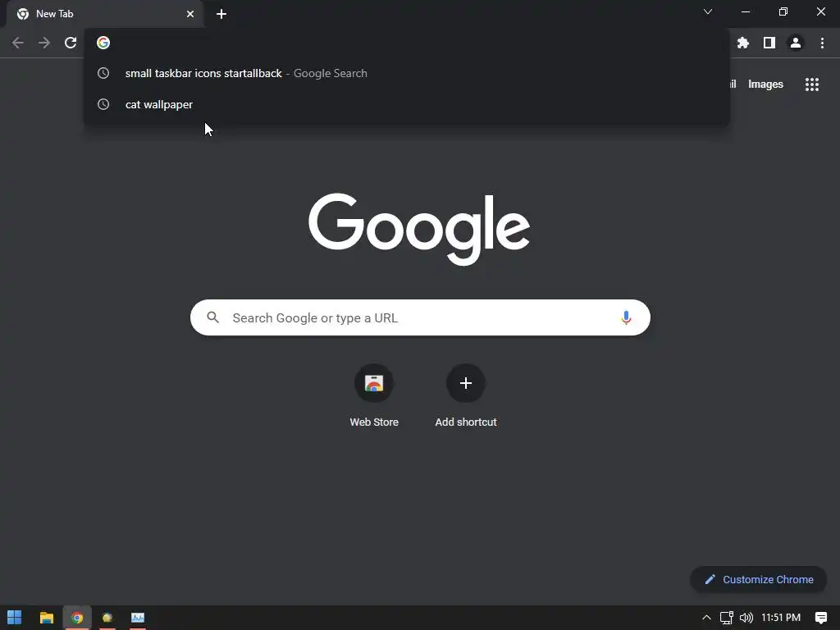The width and height of the screenshot is (840, 630).
Task: Open the Chrome three-dot menu
Action: point(822,43)
